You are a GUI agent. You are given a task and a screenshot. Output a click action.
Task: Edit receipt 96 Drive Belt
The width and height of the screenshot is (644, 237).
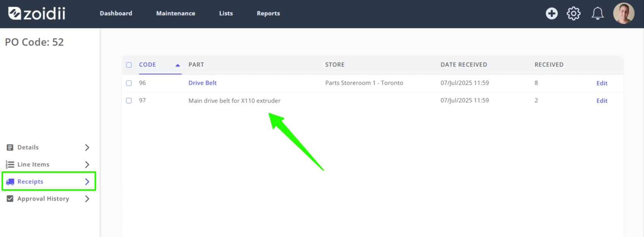[x=602, y=83]
